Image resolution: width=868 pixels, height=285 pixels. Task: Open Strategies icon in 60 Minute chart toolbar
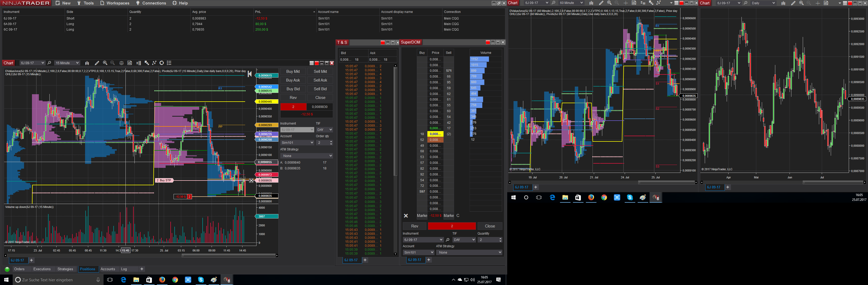(659, 3)
